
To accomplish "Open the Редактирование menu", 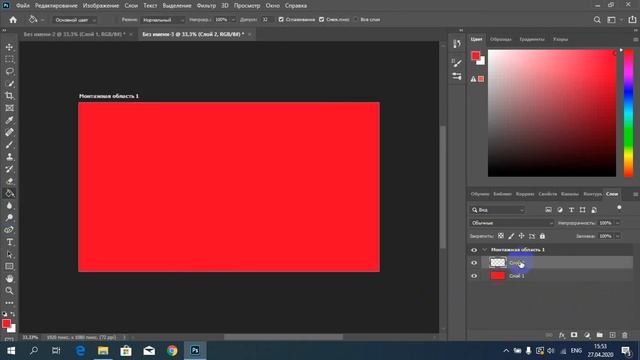I will coord(56,6).
